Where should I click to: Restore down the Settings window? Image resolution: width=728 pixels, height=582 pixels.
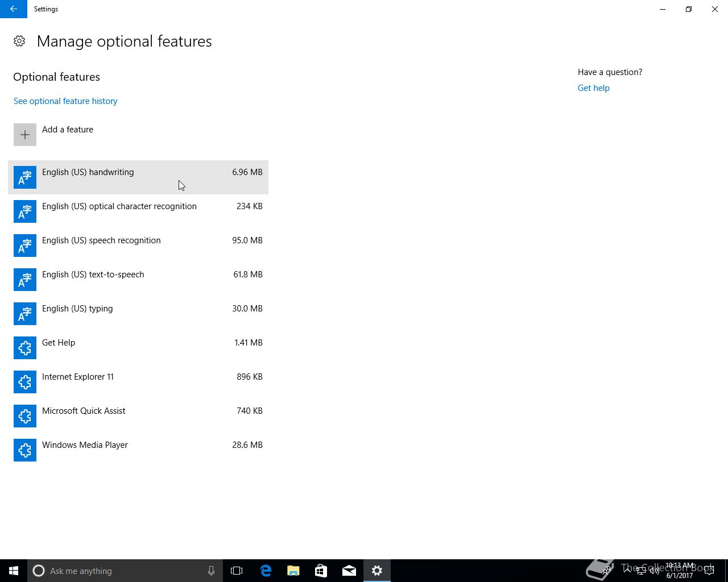pyautogui.click(x=689, y=9)
